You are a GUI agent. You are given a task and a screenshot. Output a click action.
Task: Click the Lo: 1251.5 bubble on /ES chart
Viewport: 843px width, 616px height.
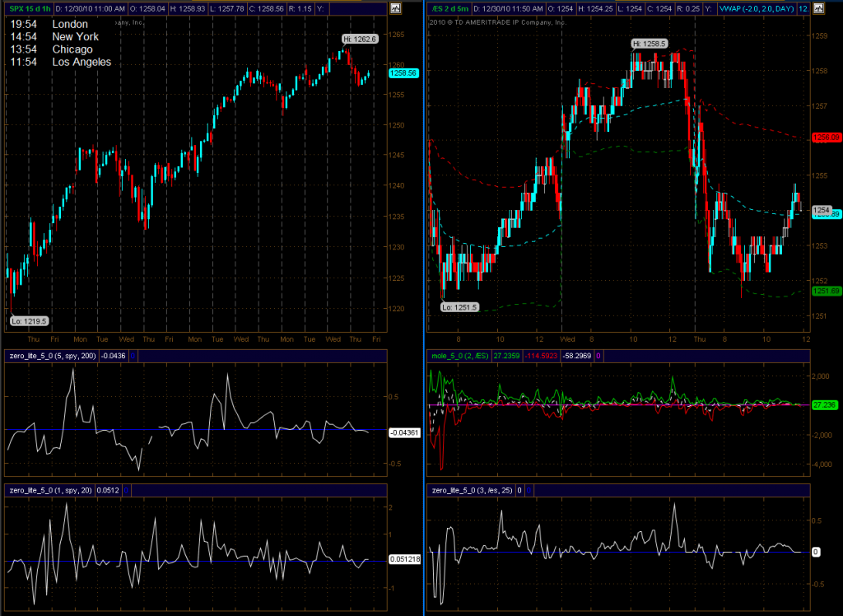coord(457,307)
